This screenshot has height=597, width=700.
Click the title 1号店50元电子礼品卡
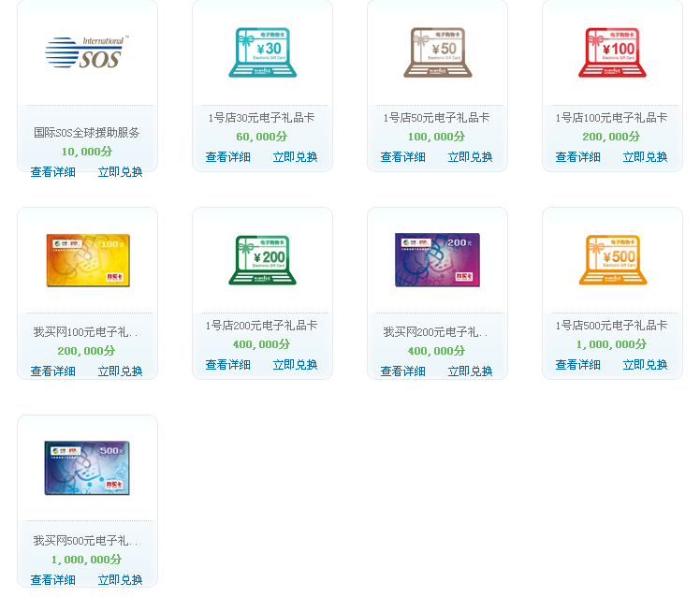(437, 118)
